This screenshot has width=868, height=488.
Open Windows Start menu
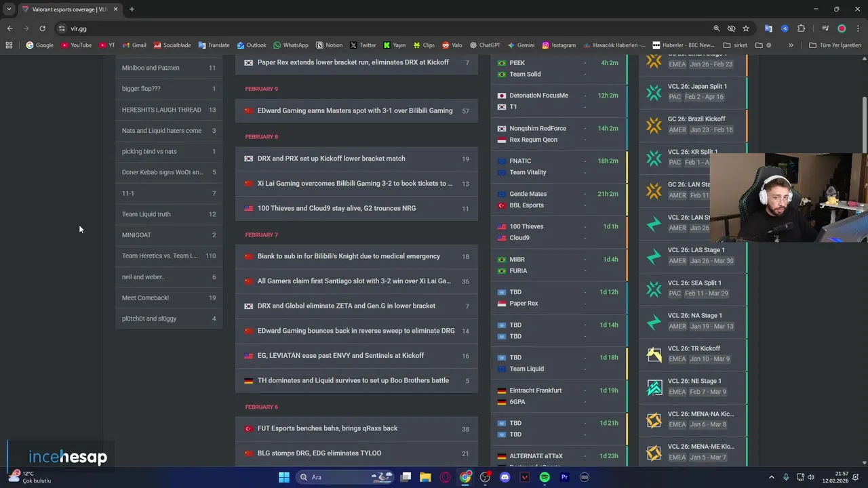coord(284,477)
